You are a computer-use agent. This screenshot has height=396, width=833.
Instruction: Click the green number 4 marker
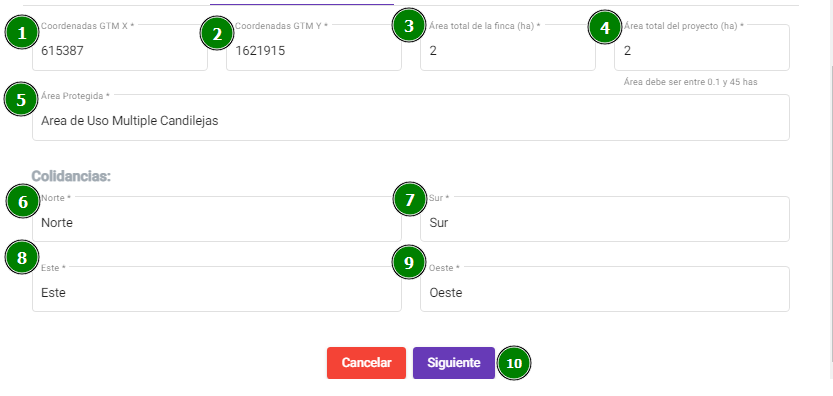coord(605,28)
